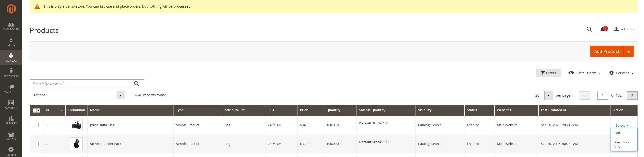Click the Magento logo icon

tap(11, 9)
